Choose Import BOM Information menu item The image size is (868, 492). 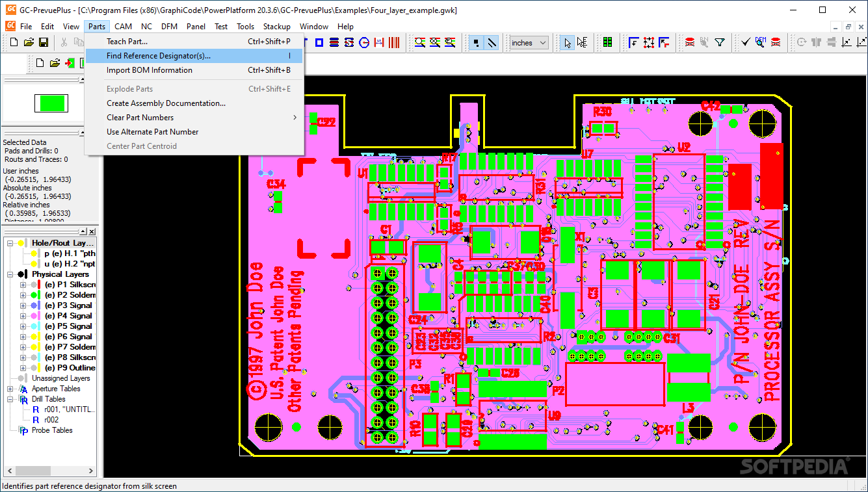click(x=194, y=70)
